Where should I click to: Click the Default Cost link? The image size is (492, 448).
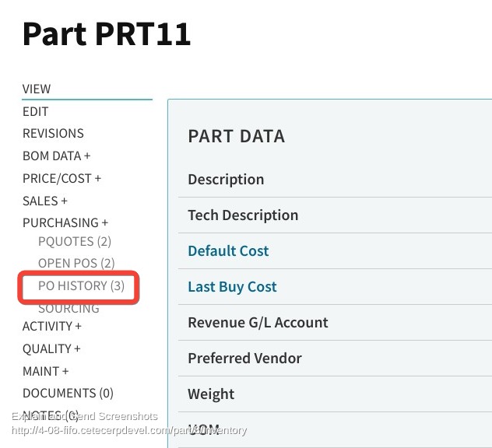(228, 250)
